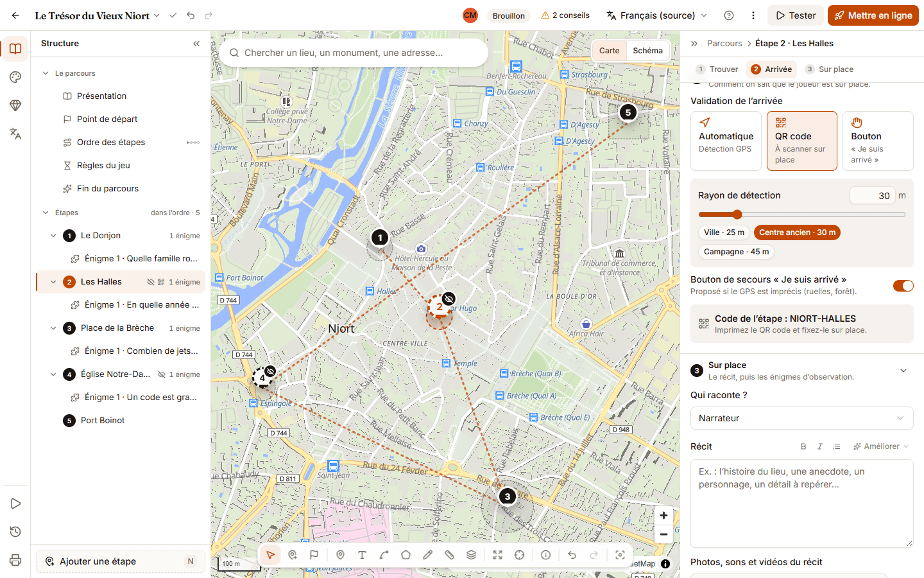Choose the add-location pin tool with plus

tap(293, 555)
